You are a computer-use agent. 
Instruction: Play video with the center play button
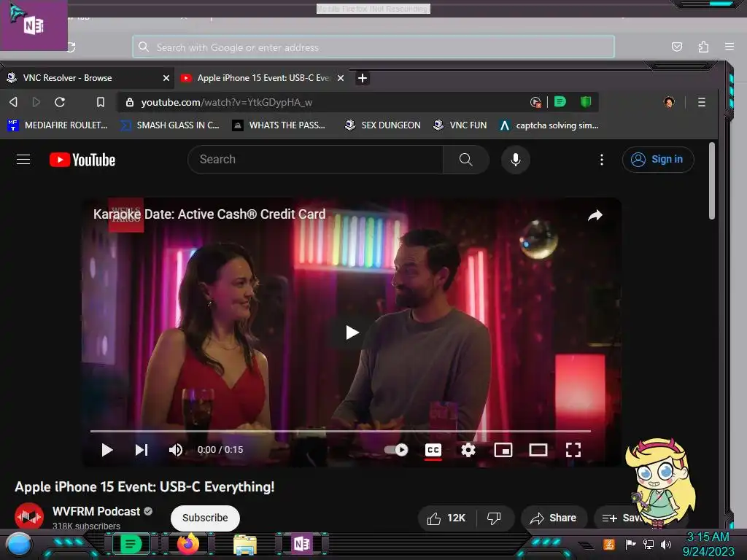tap(352, 332)
